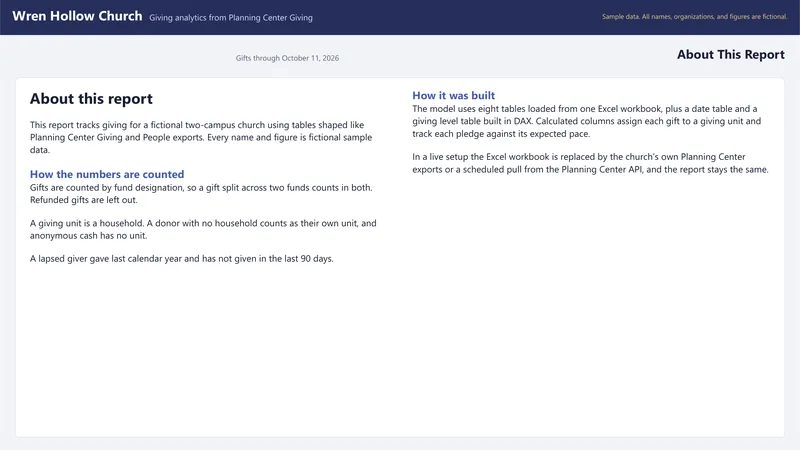Click the 'How the numbers are counted' heading

[x=107, y=174]
